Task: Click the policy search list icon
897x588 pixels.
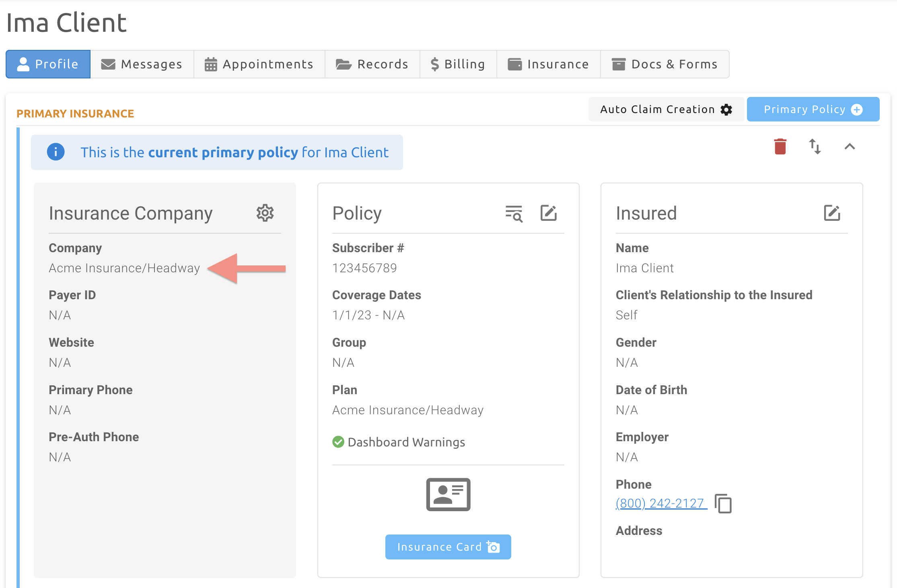Action: tap(514, 213)
